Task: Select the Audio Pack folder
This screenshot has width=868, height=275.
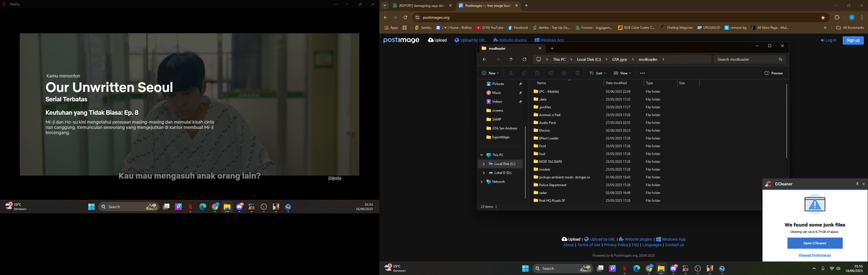Action: click(548, 123)
